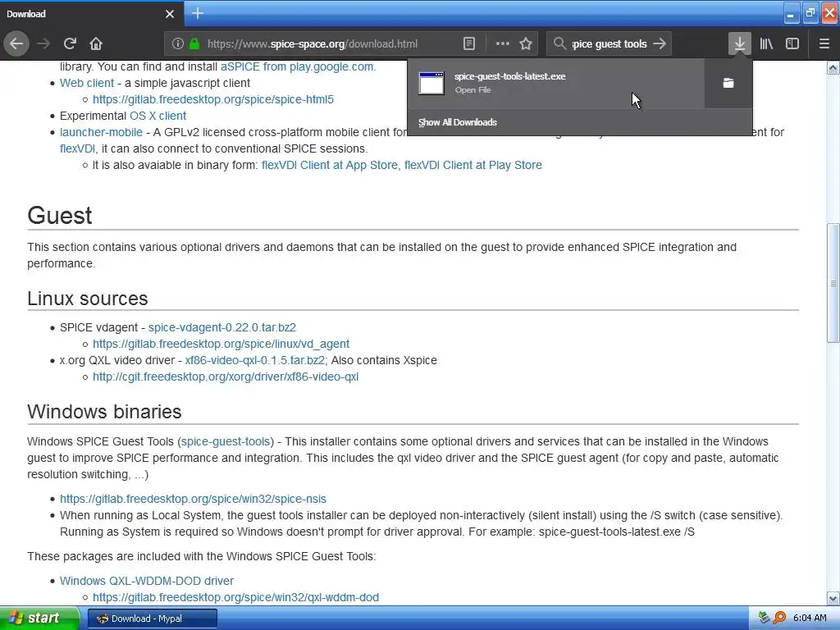Bookmark this page with the star icon
This screenshot has height=630, width=840.
tap(526, 43)
